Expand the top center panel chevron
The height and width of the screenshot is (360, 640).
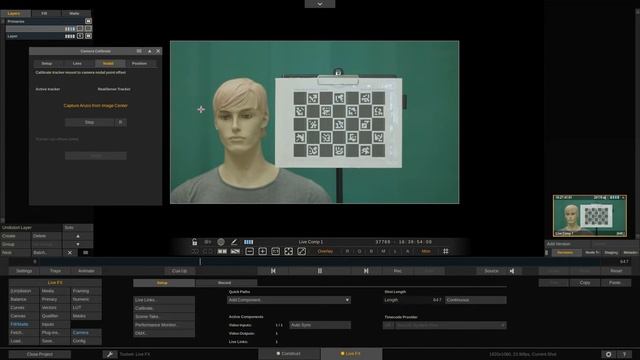[320, 4]
